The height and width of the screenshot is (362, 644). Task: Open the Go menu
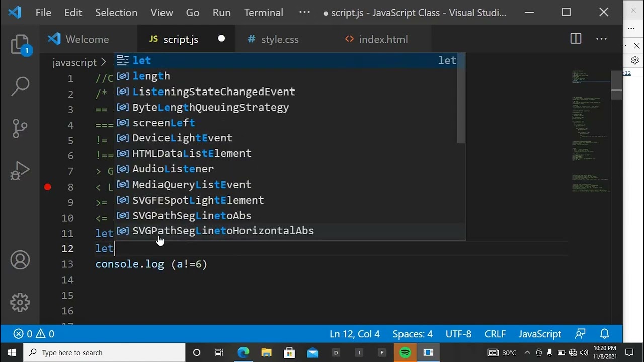tap(193, 13)
